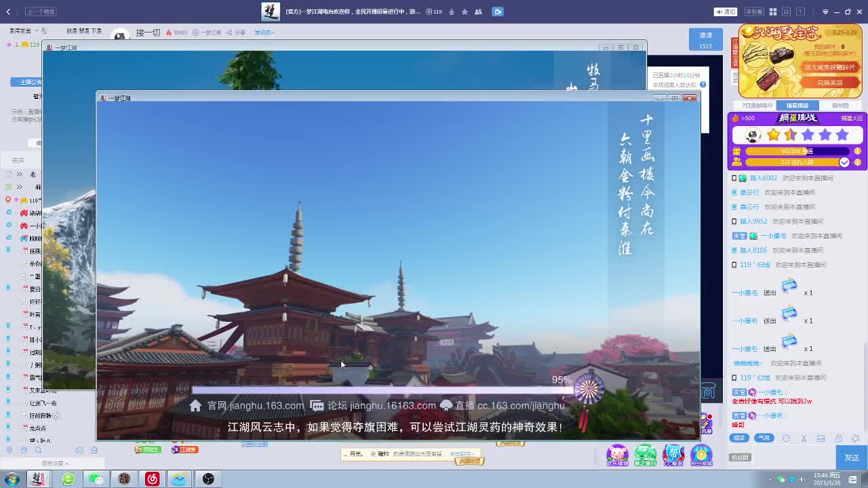This screenshot has height=488, width=868.
Task: Click the search magnifier icon at the bottom left
Action: point(38,450)
